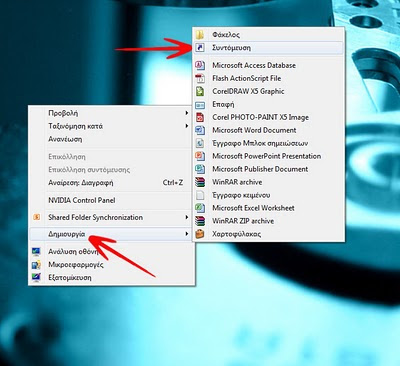Open the Προβολή menu entry
This screenshot has height=366, width=400.
[111, 113]
